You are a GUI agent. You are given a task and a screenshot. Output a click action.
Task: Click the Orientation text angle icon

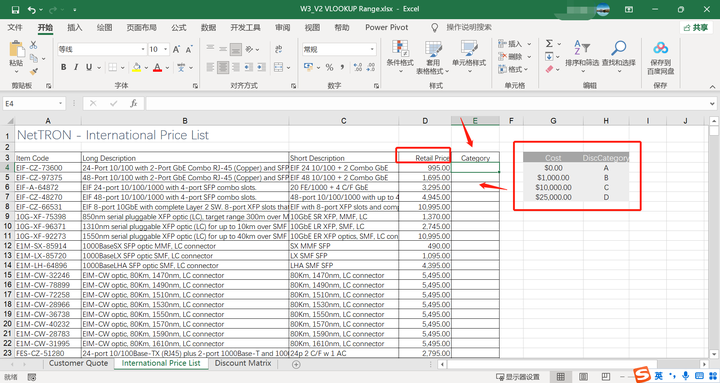[249, 49]
